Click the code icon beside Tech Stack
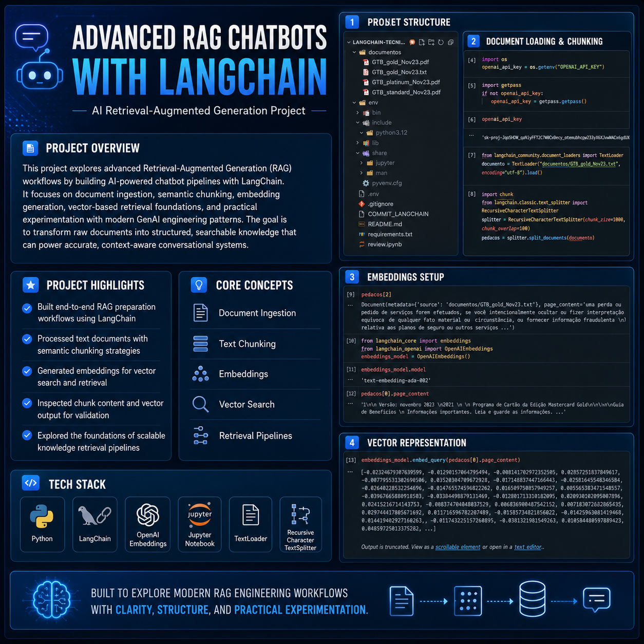This screenshot has height=644, width=644. 31,483
